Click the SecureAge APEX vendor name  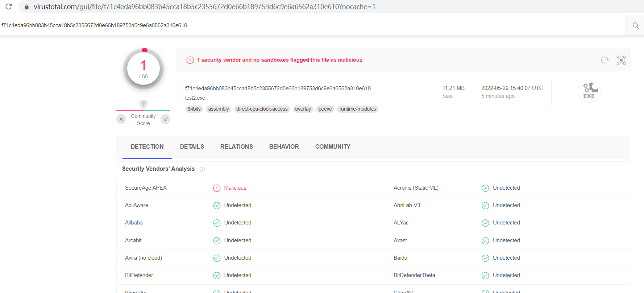coord(146,188)
